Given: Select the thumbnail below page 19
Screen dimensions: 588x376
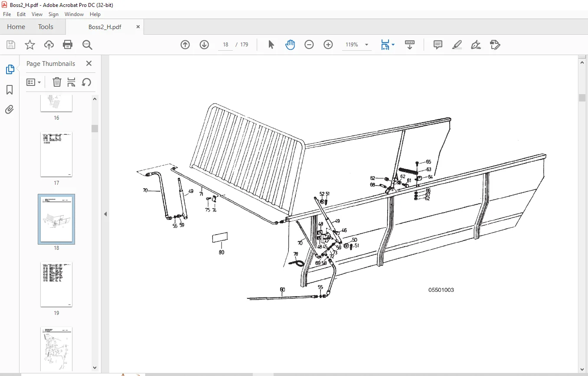Looking at the screenshot, I should click(x=56, y=349).
